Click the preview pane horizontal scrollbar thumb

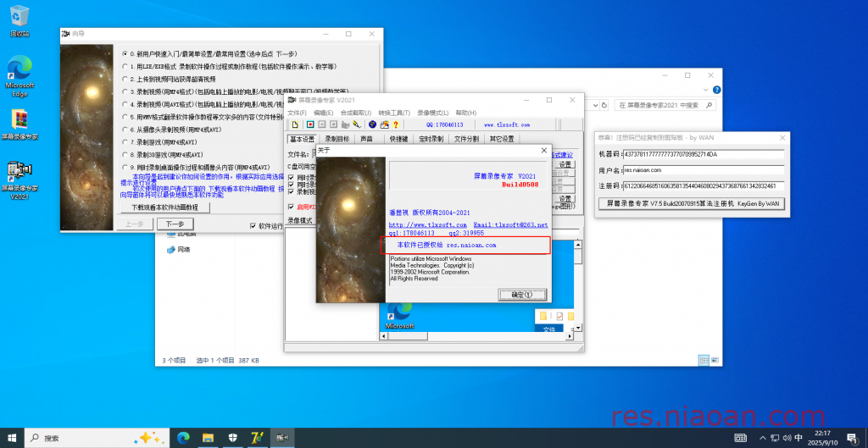(x=408, y=335)
